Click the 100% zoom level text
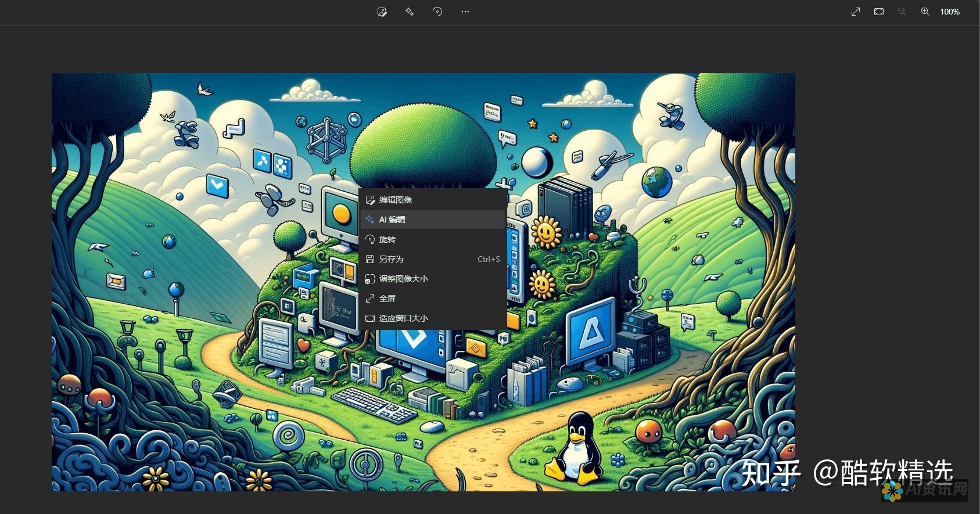Screen dimensions: 980x514 (950, 12)
